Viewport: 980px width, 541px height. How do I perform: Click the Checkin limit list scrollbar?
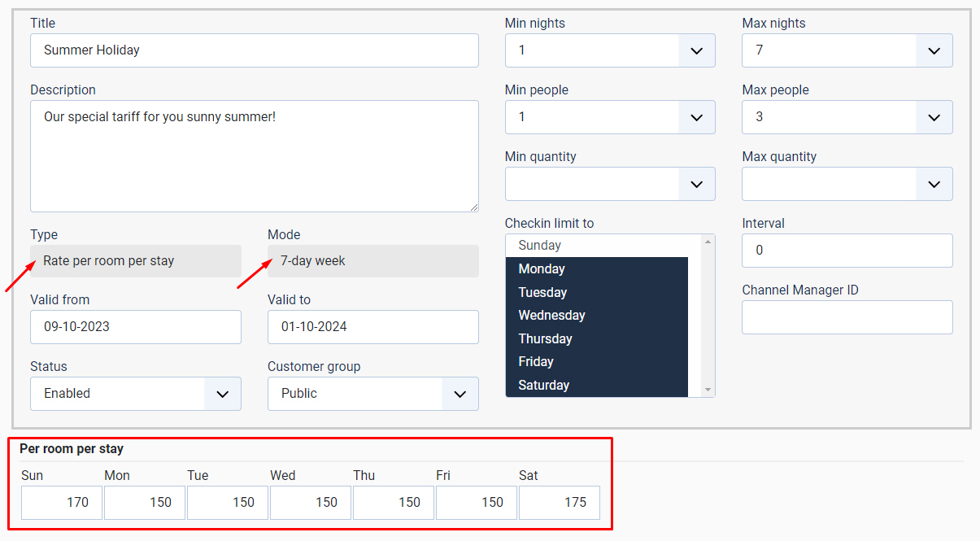pos(707,317)
